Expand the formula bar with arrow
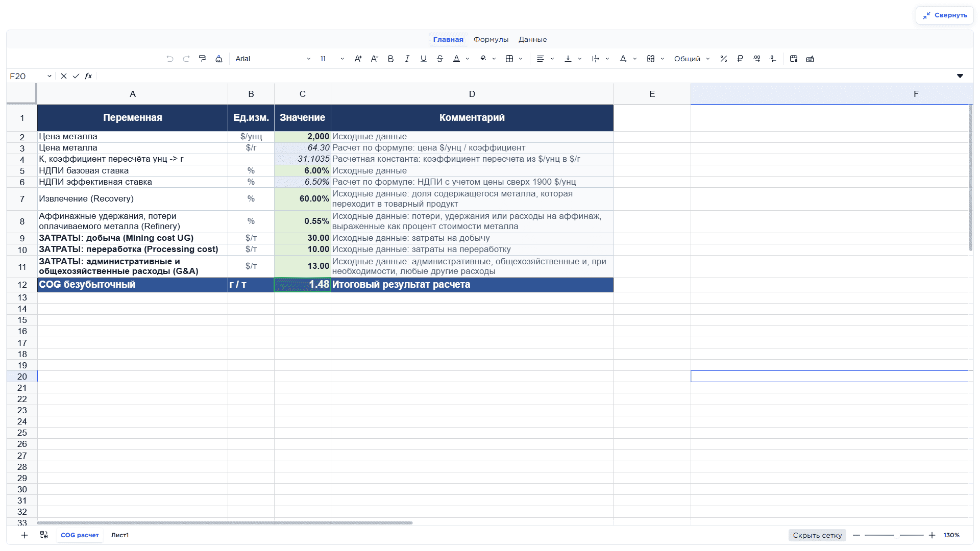This screenshot has width=980, height=551. [x=960, y=76]
